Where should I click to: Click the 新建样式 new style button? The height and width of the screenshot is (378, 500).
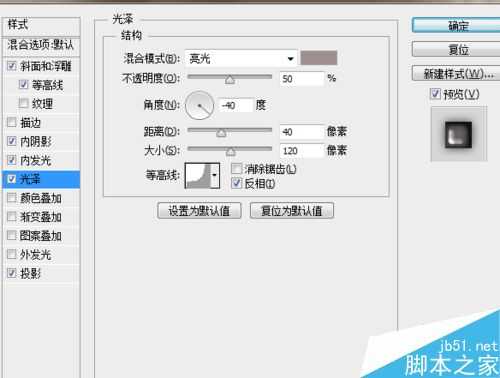click(x=456, y=73)
